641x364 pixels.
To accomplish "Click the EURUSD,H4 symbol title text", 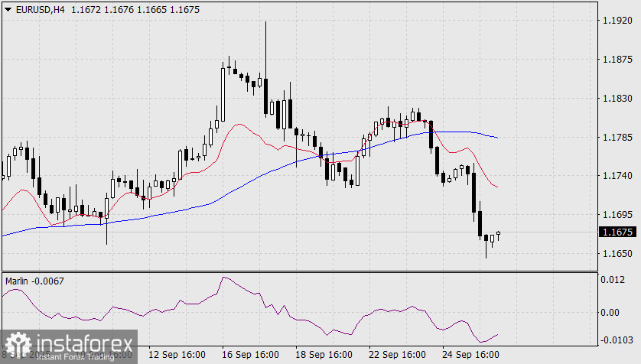I will tap(40, 9).
